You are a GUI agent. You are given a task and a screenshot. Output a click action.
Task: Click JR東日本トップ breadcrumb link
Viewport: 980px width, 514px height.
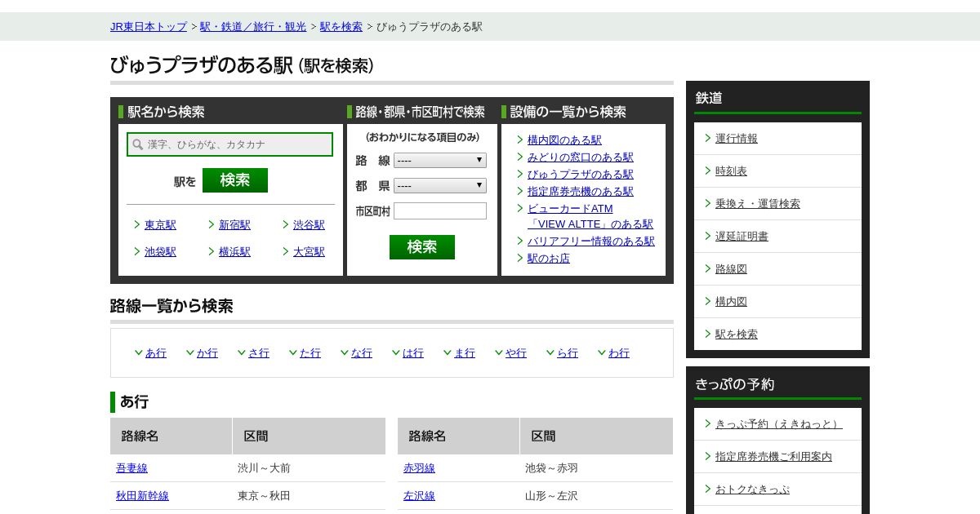(149, 27)
